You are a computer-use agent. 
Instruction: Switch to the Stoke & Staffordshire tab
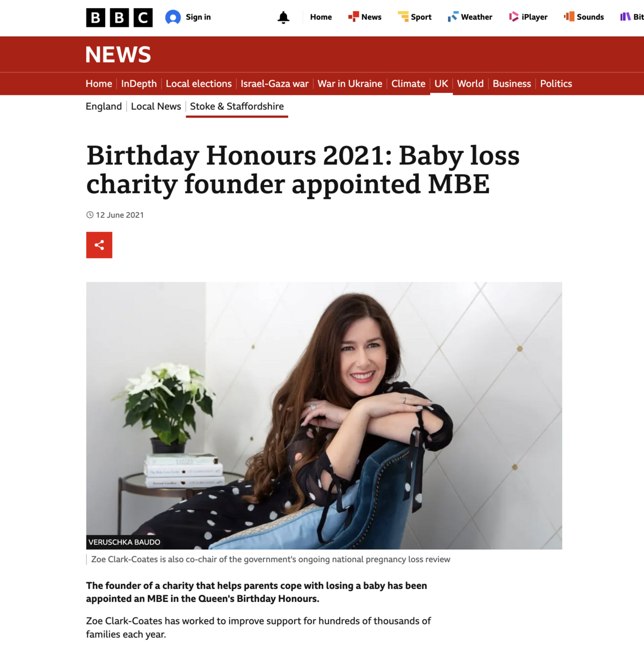[x=237, y=106]
